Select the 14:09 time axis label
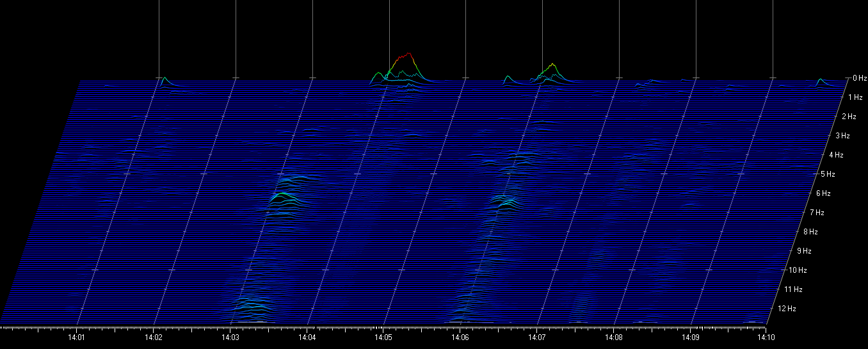This screenshot has height=349, width=868. point(690,337)
